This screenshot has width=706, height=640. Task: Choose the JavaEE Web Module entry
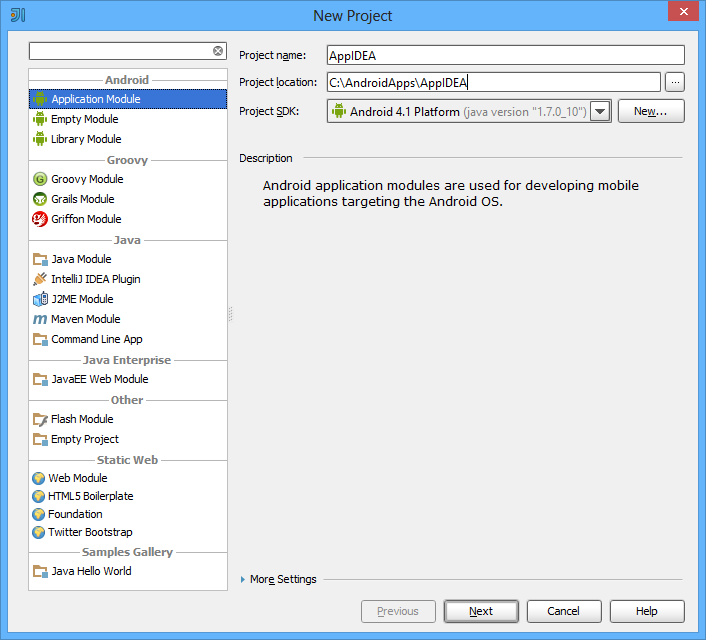click(128, 379)
